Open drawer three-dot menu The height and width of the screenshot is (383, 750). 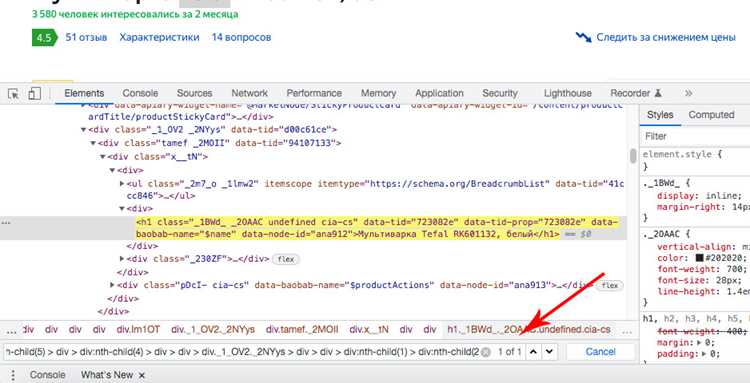click(x=13, y=375)
